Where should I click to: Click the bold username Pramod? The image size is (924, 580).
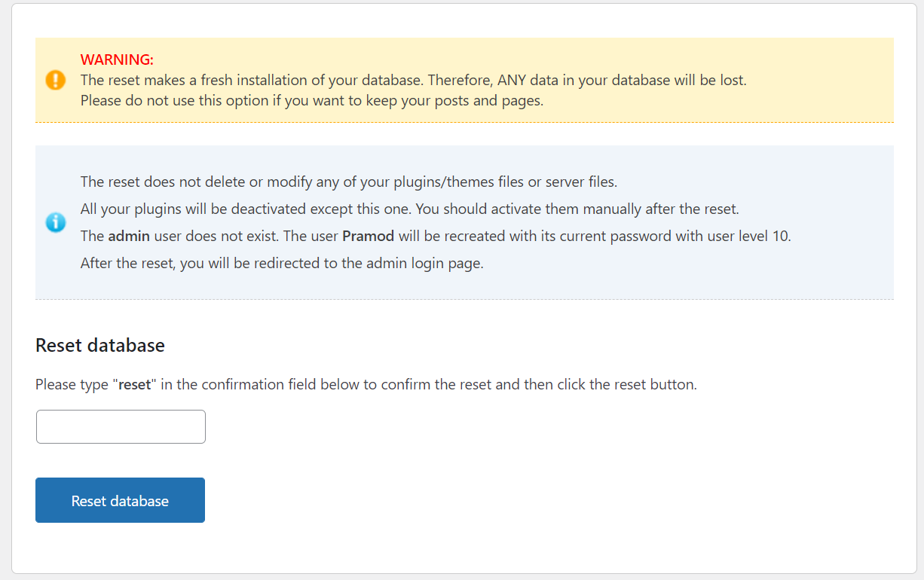(368, 236)
